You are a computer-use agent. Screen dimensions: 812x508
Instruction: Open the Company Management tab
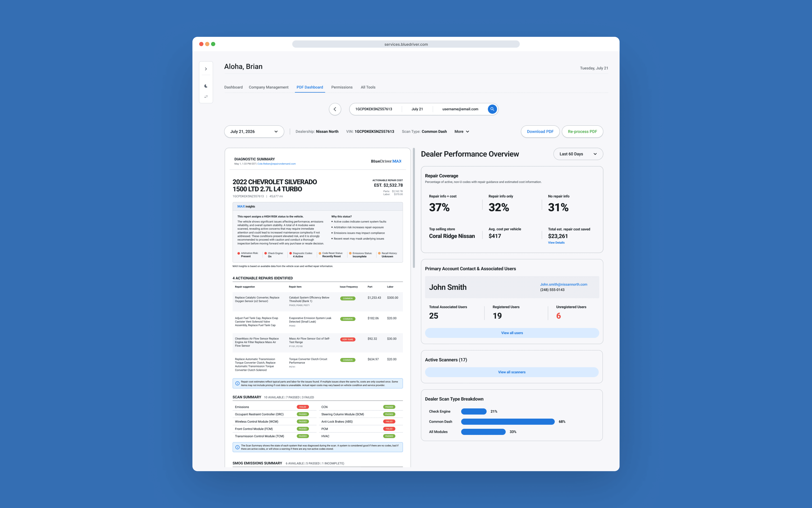pos(268,87)
